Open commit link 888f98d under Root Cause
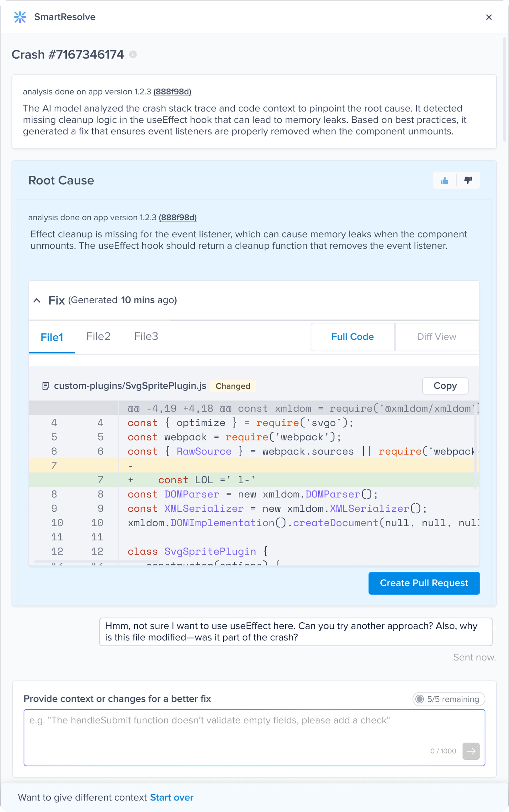The image size is (509, 812). [x=178, y=217]
